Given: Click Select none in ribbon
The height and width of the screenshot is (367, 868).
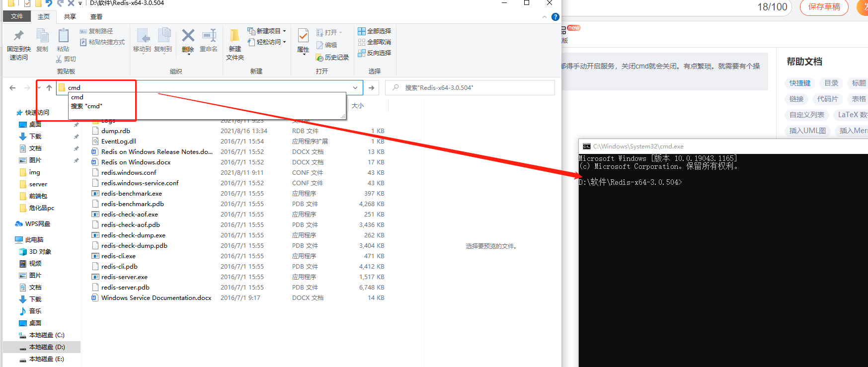Looking at the screenshot, I should click(x=375, y=42).
